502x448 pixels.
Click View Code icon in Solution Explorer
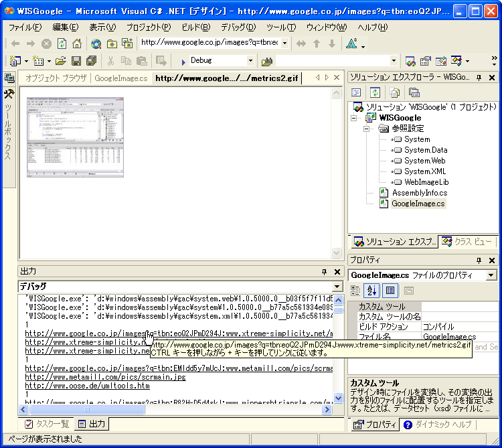[356, 92]
